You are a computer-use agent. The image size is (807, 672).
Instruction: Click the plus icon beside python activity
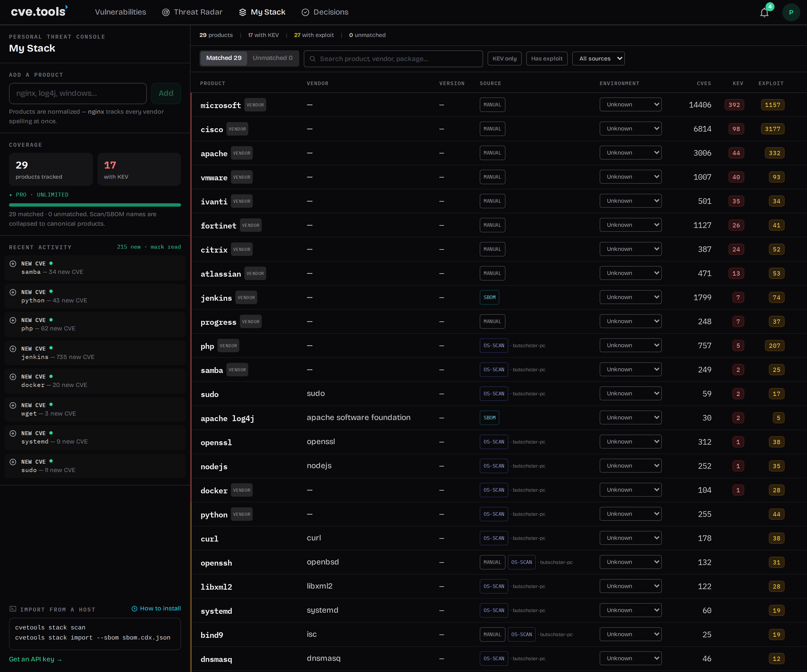click(x=13, y=292)
